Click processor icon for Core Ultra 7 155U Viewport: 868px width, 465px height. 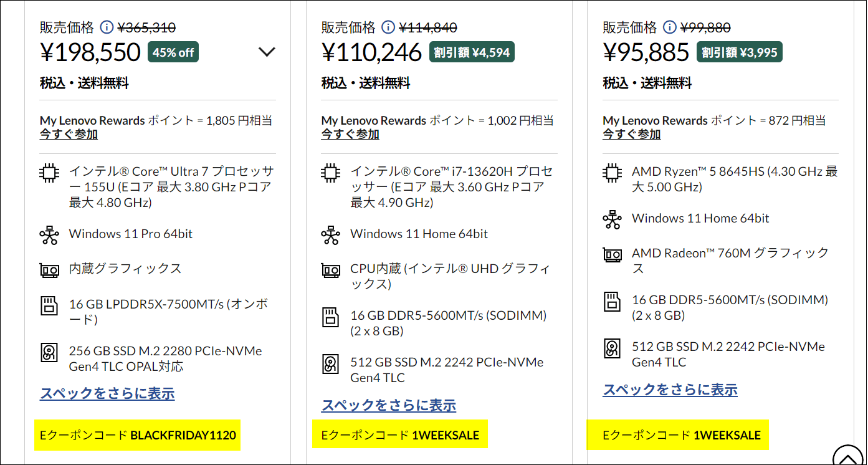[49, 173]
